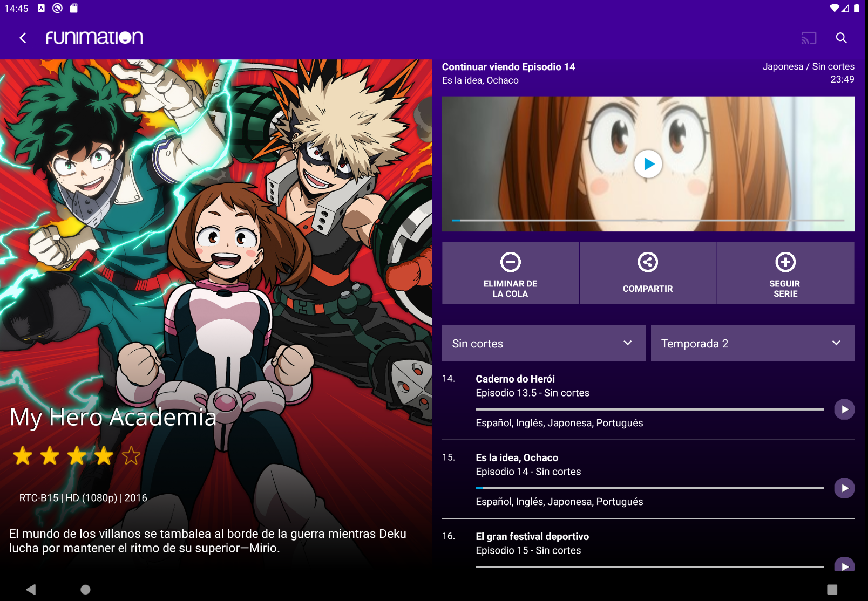
Task: Click the Continuar viendo Episodio 14 heading
Action: (x=508, y=67)
